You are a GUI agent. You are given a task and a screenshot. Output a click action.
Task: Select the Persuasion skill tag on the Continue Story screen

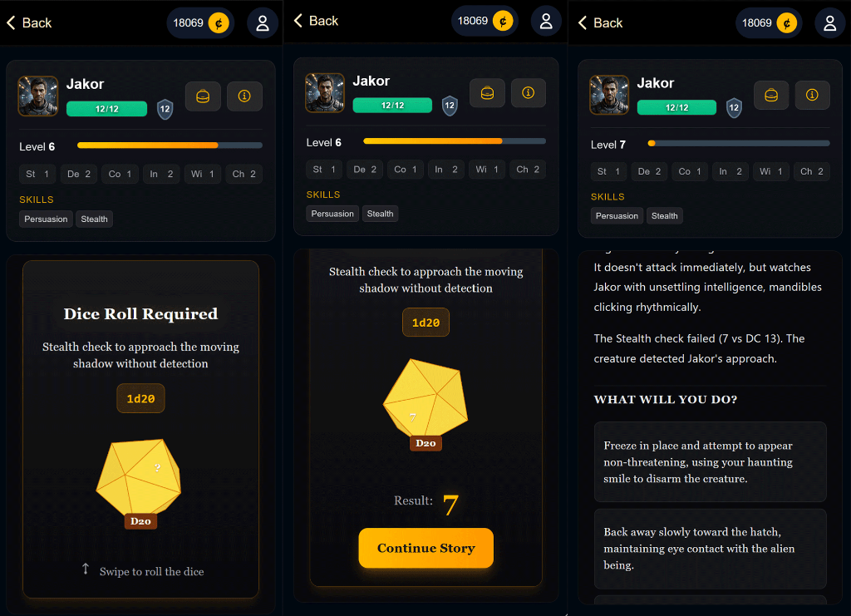pos(332,214)
